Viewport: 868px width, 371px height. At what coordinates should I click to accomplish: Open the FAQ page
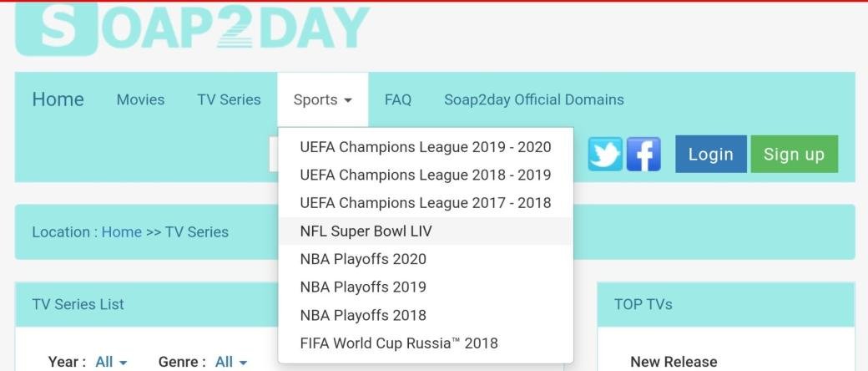398,100
